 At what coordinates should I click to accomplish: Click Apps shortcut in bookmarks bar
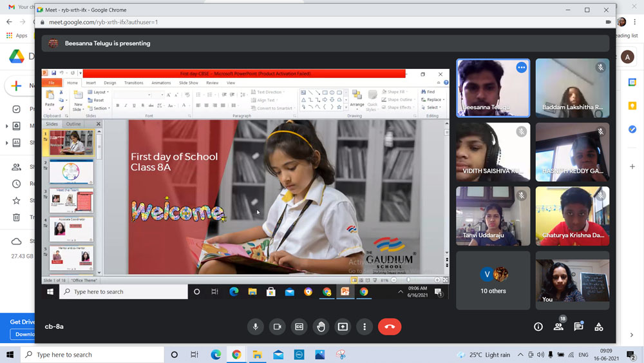(17, 35)
